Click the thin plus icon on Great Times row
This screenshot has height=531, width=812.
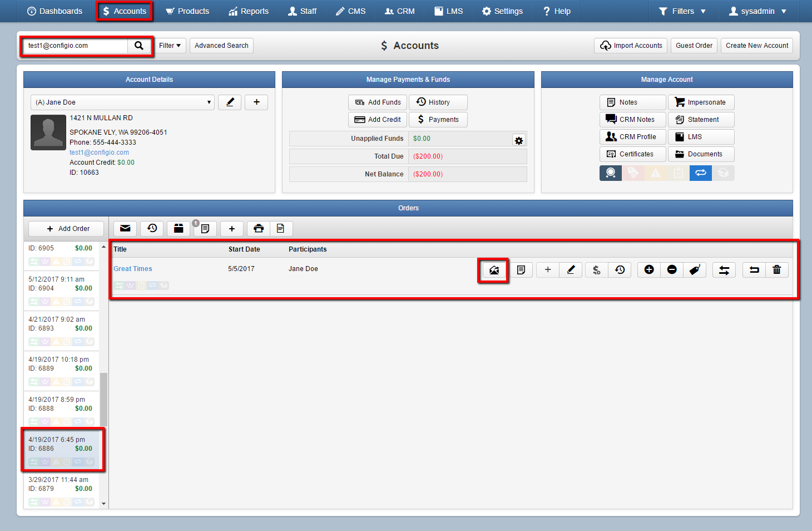(x=548, y=270)
